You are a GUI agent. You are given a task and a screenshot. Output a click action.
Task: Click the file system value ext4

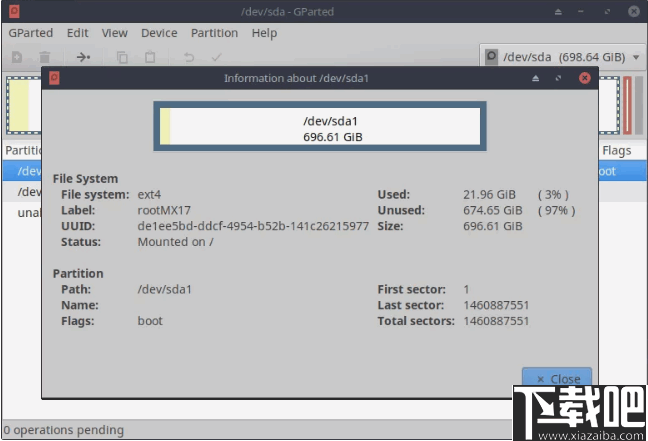tap(149, 195)
